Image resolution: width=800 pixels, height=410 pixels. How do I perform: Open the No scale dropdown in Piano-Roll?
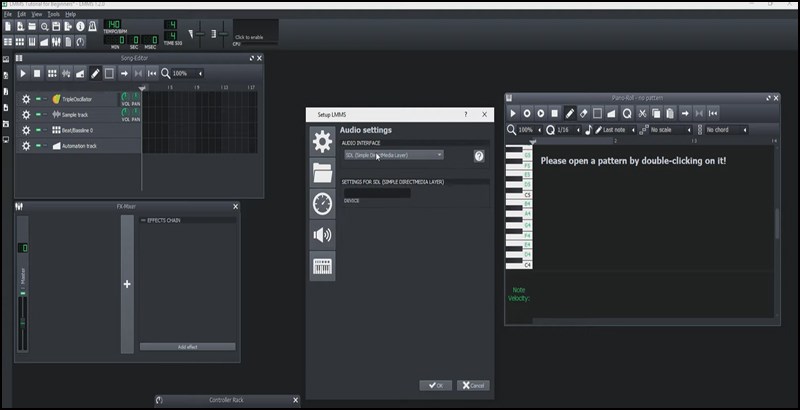(x=669, y=130)
